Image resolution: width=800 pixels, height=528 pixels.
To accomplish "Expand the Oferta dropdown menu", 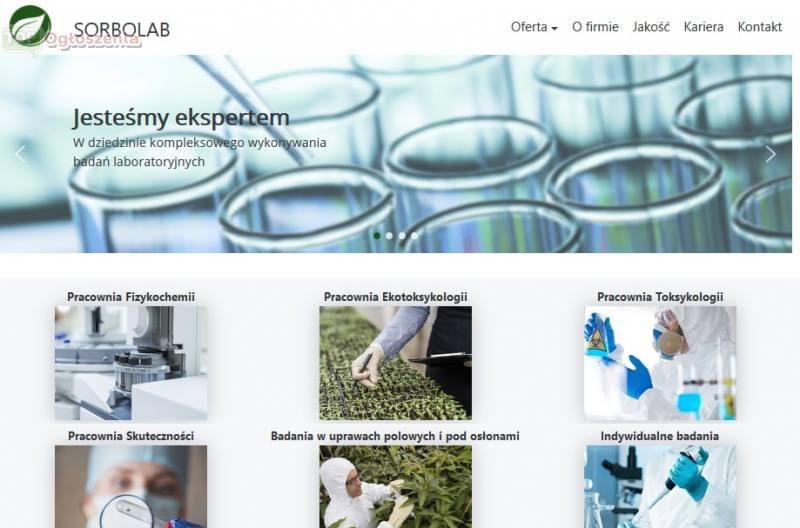I will pyautogui.click(x=534, y=27).
